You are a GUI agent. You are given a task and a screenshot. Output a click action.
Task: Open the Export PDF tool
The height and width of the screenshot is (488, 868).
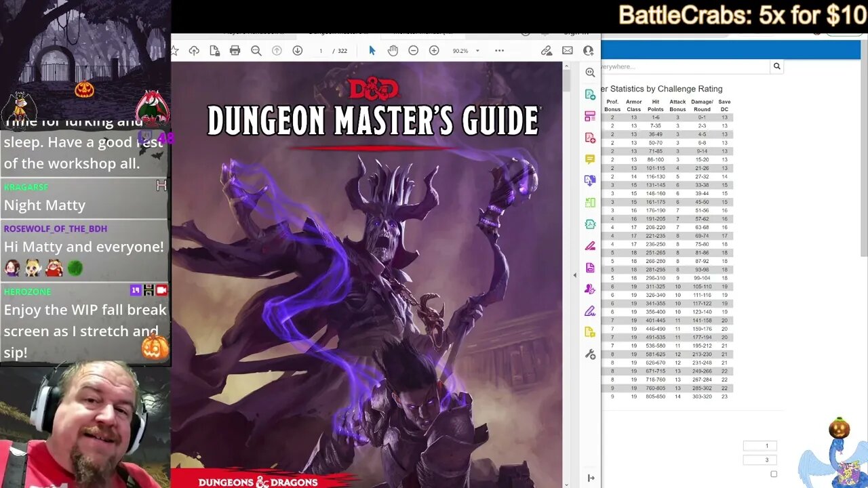(590, 94)
